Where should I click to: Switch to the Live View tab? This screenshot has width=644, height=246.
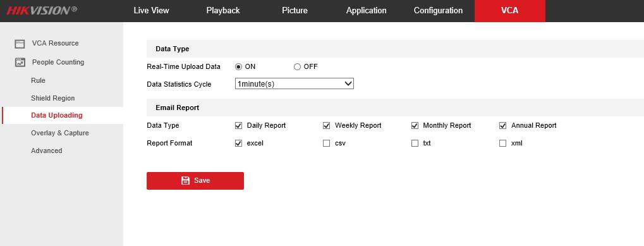point(151,11)
